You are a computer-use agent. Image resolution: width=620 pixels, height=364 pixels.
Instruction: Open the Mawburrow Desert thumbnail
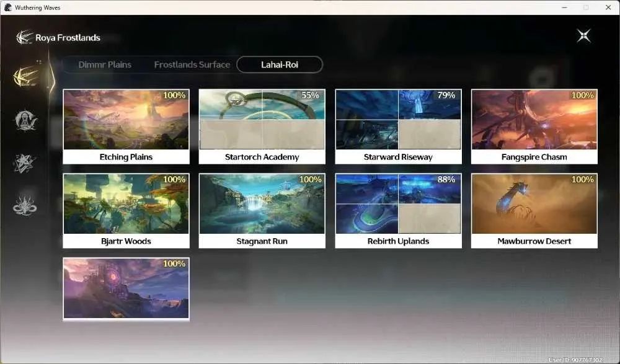tap(534, 204)
